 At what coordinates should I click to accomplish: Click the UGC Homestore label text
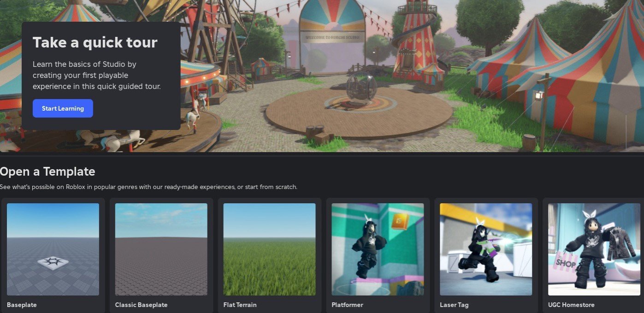571,305
